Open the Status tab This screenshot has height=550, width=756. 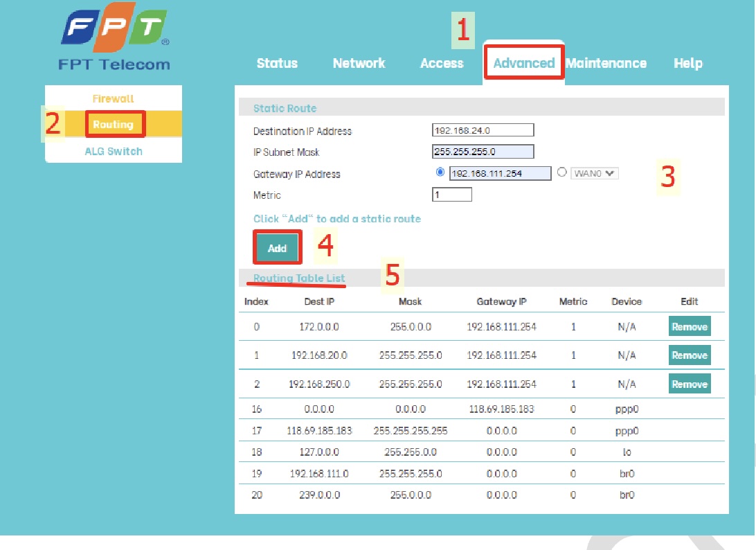(x=277, y=63)
